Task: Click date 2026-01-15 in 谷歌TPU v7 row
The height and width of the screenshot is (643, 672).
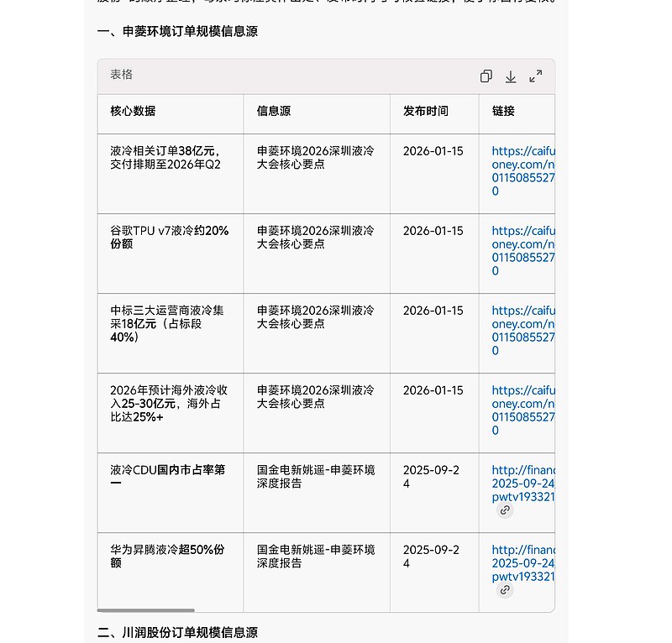Action: click(x=433, y=231)
